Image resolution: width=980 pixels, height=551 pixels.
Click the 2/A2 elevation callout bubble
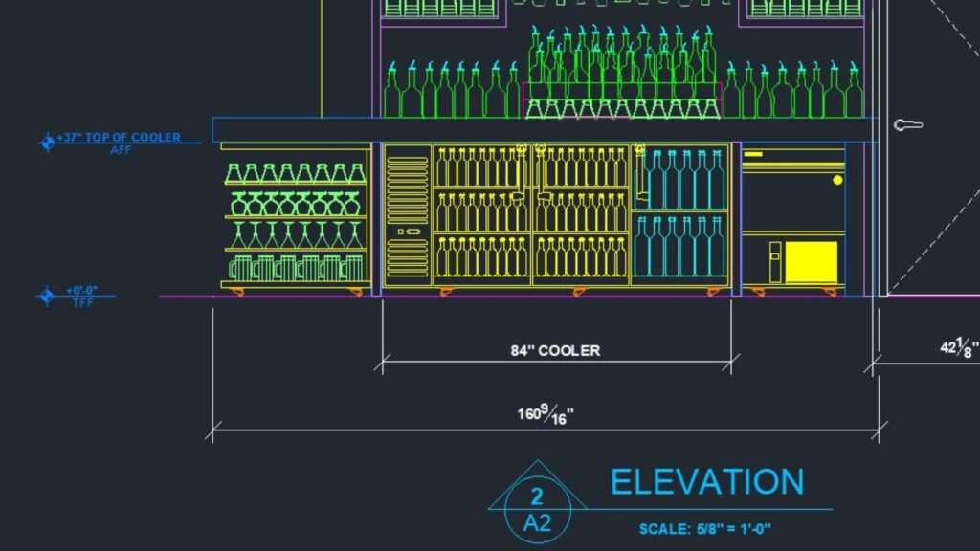tap(536, 498)
